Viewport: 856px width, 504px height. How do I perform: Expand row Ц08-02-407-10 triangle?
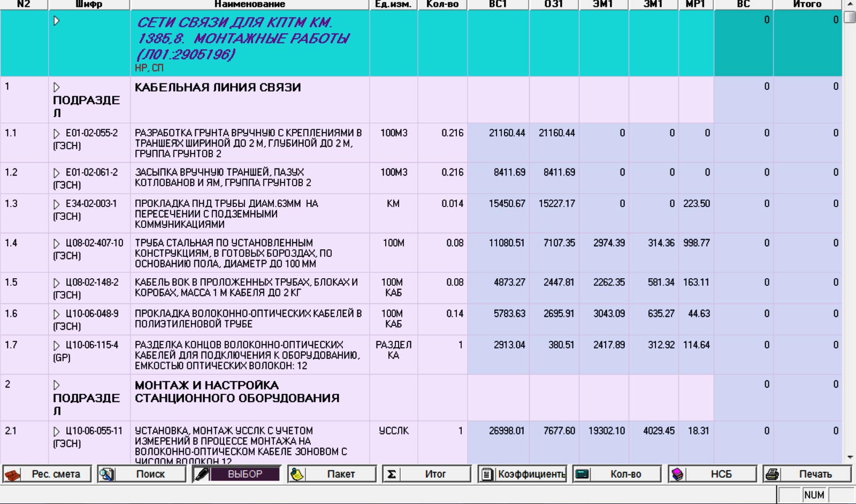pos(57,243)
